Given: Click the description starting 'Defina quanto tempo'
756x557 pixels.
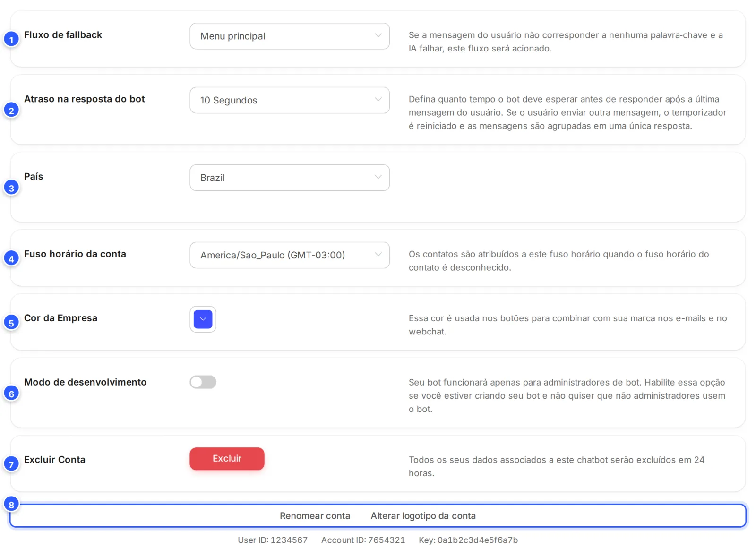Looking at the screenshot, I should coord(567,112).
